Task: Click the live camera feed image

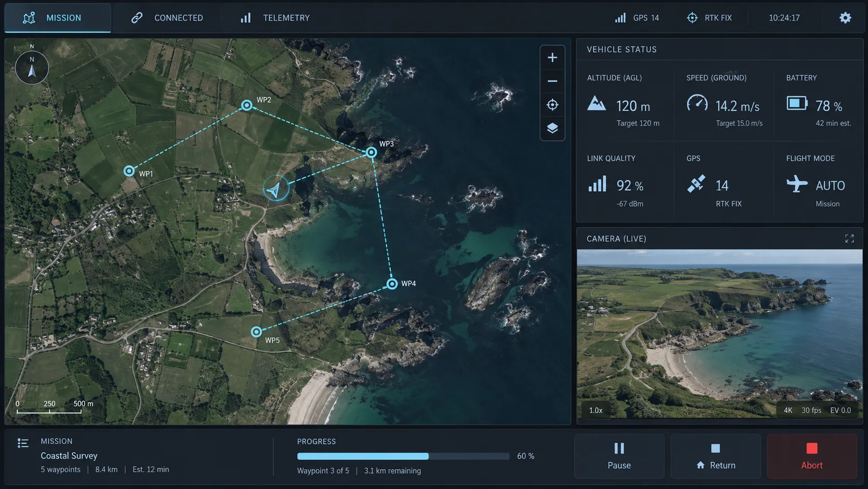Action: tap(720, 334)
